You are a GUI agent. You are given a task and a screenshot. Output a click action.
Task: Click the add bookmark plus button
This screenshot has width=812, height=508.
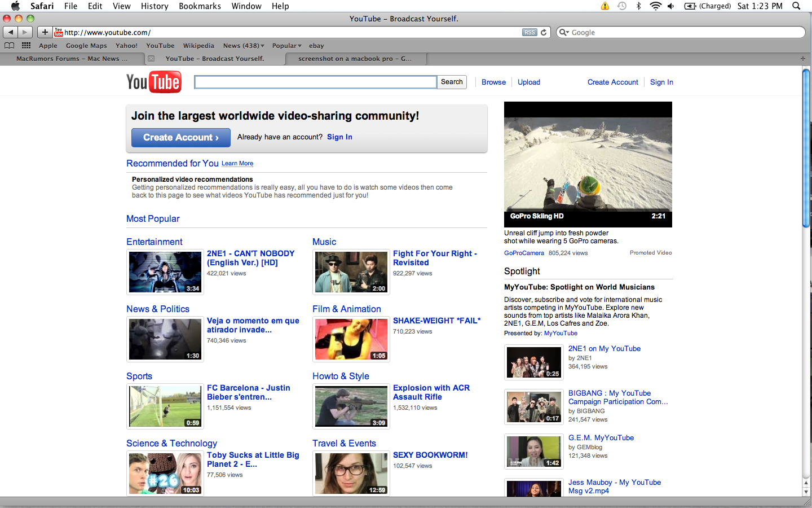(45, 32)
